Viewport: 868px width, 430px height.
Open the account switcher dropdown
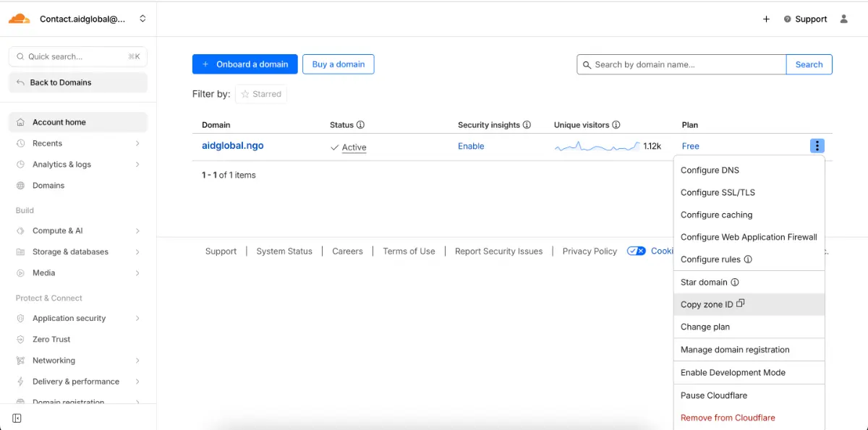tap(142, 19)
